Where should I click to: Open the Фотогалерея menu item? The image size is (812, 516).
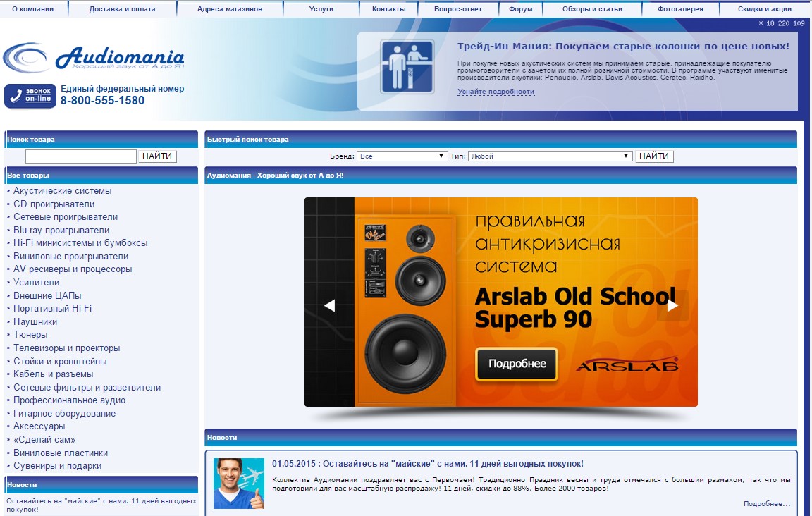680,8
